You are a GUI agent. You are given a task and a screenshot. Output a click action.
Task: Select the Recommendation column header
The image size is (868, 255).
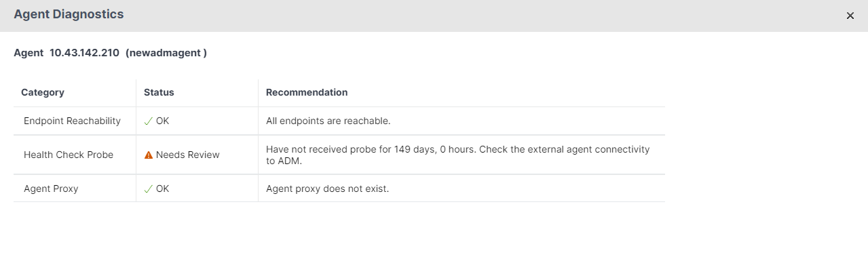tap(307, 92)
